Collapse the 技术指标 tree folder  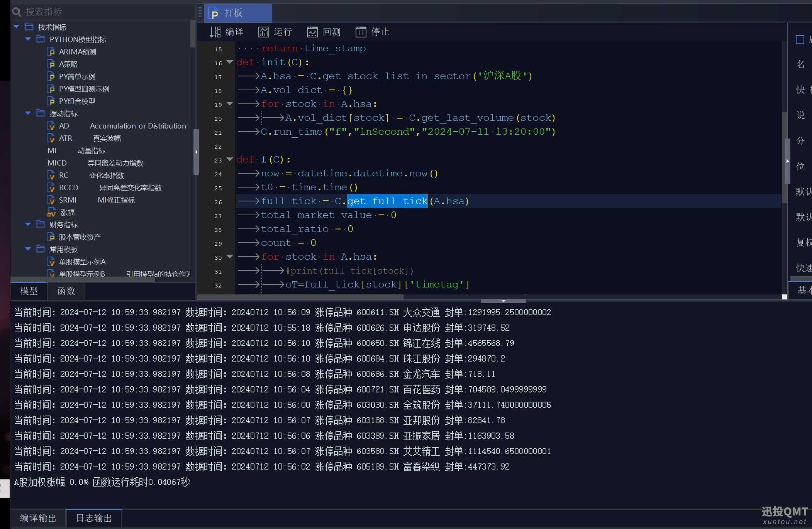(16, 27)
